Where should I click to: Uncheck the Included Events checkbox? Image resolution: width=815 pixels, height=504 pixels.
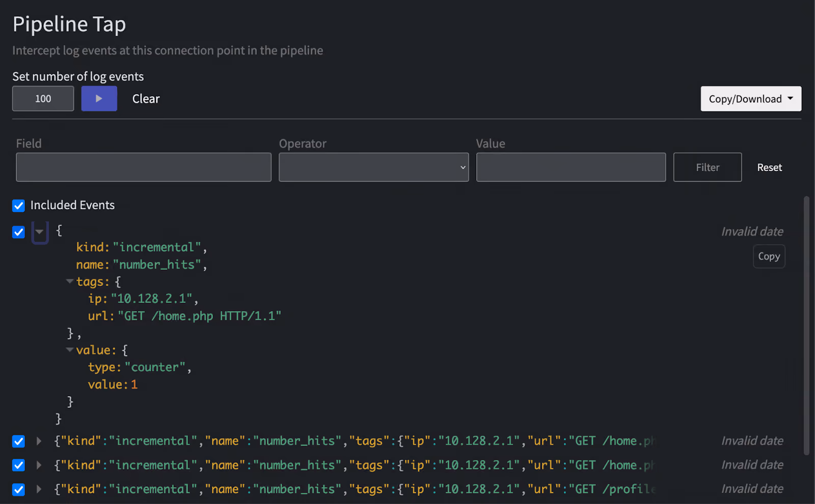[x=18, y=206]
